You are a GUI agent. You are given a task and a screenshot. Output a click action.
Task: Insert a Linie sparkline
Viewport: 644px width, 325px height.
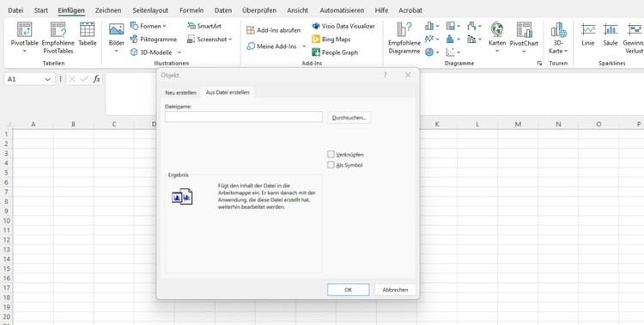[x=588, y=34]
